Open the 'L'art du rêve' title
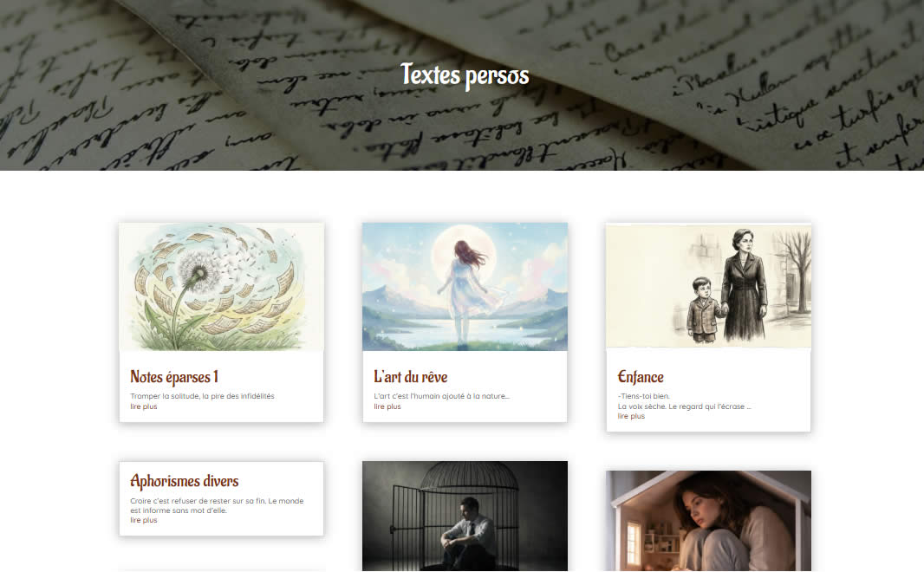Image resolution: width=924 pixels, height=572 pixels. [x=411, y=376]
